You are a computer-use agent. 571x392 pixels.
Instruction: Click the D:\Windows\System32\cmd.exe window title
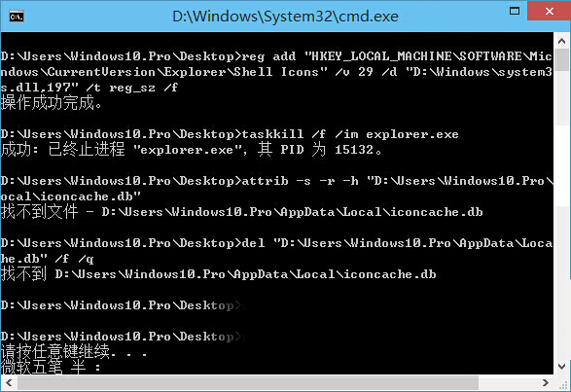285,17
